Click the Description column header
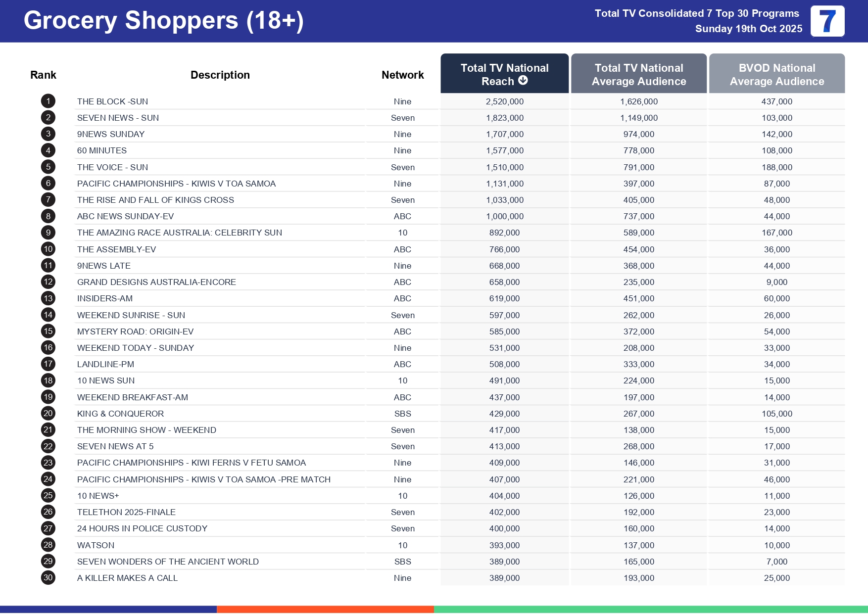This screenshot has width=868, height=614. point(220,75)
